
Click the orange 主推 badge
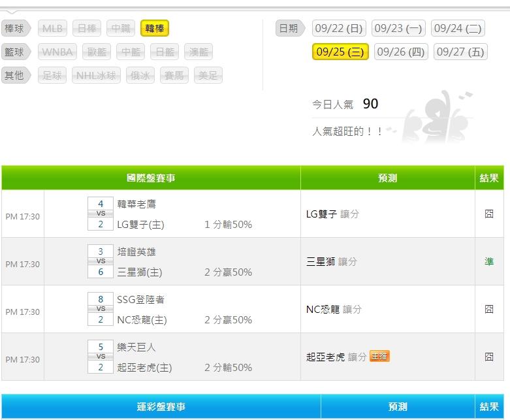coord(380,356)
